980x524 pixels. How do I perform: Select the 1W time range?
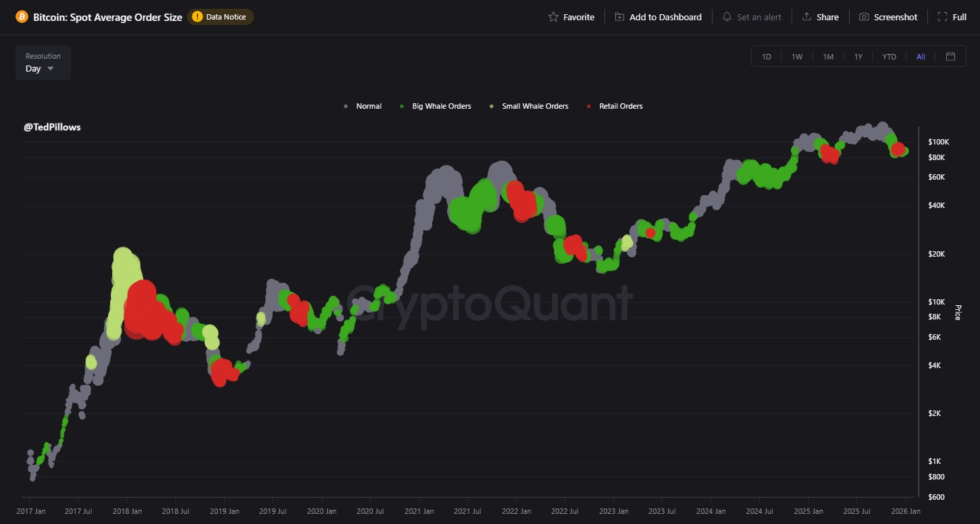(x=797, y=57)
